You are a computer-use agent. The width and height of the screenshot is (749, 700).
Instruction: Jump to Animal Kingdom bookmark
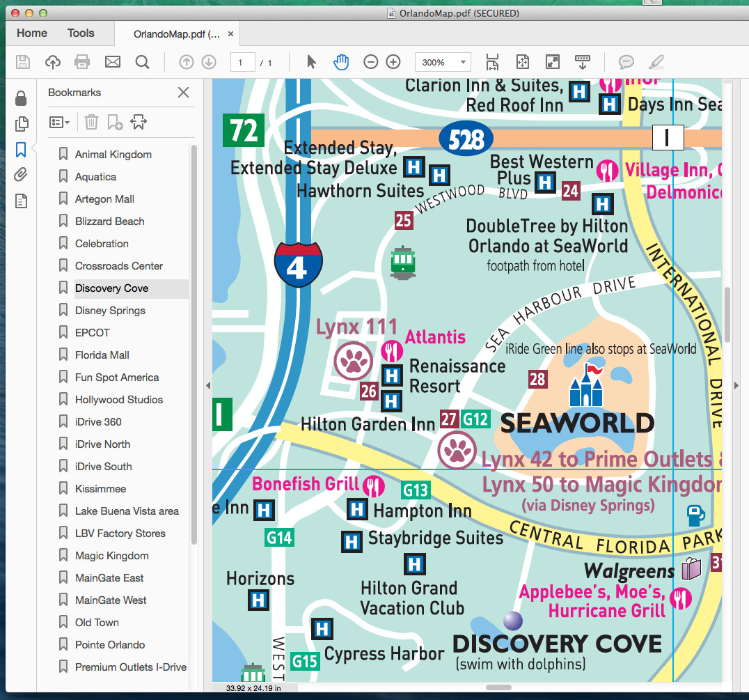coord(113,155)
